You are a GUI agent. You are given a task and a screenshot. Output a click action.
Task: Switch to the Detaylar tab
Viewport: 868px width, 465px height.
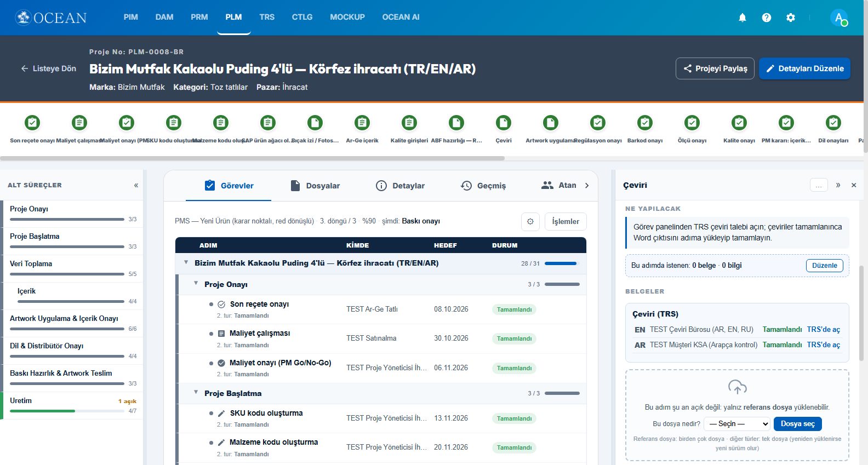[x=401, y=186]
